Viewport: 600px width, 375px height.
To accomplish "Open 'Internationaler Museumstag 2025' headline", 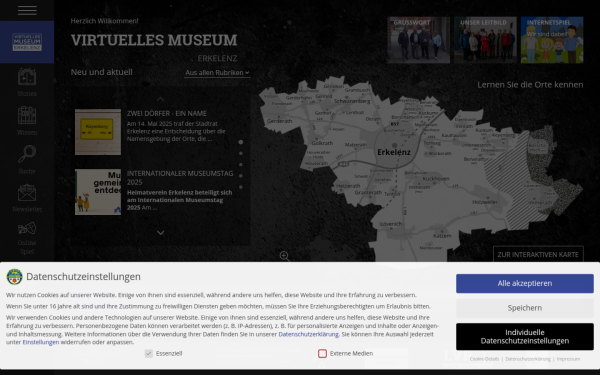I will pos(180,178).
